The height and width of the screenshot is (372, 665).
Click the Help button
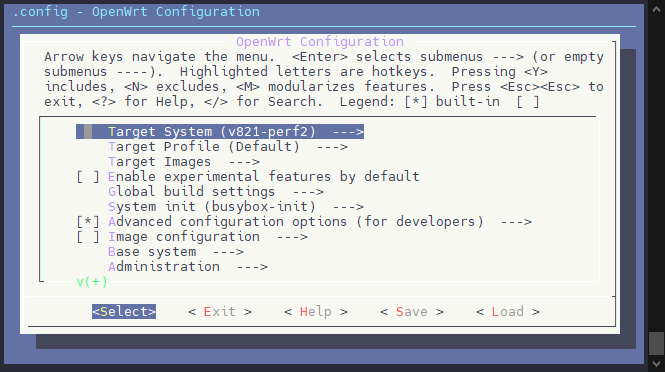316,312
